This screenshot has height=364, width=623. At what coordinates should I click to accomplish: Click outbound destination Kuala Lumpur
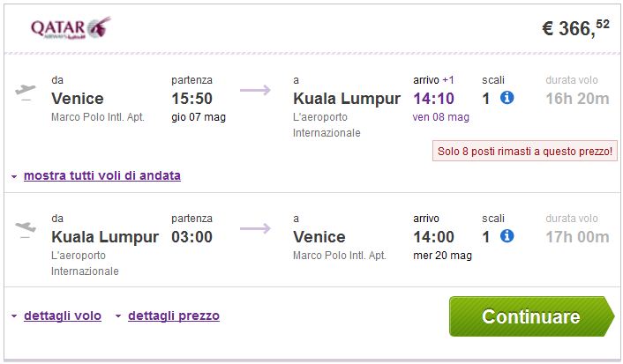click(347, 99)
